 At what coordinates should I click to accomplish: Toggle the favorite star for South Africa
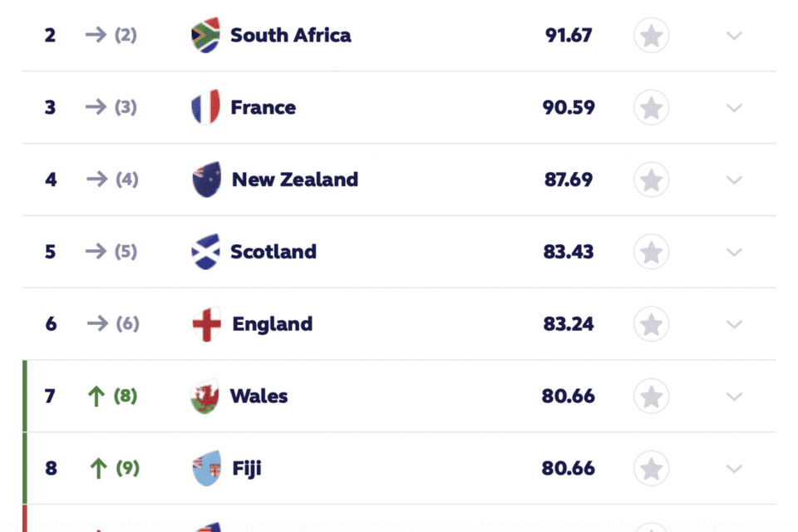651,36
